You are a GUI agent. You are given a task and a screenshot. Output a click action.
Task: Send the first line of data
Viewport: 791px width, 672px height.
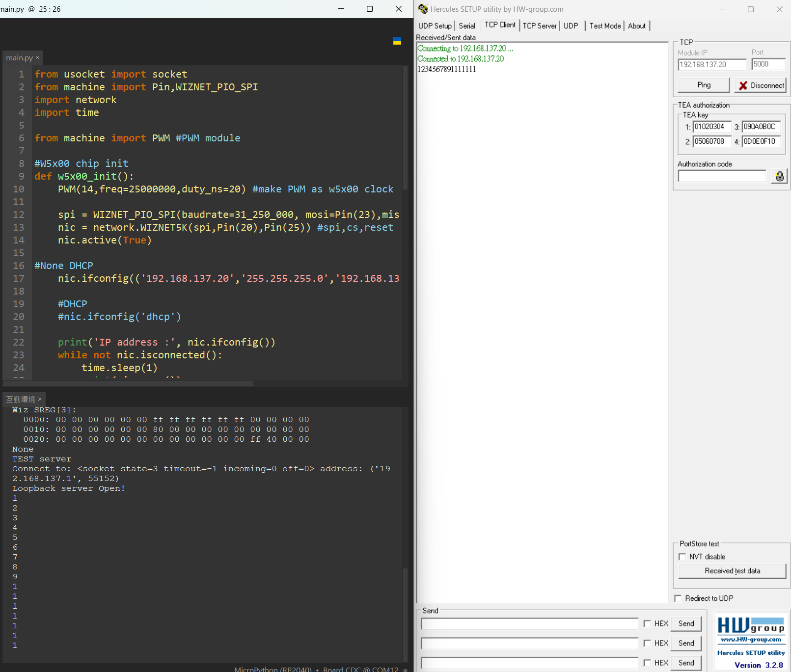click(686, 623)
